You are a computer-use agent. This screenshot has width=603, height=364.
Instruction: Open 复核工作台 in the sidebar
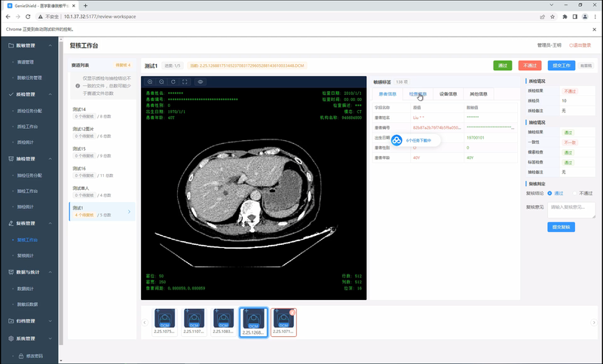click(x=27, y=240)
